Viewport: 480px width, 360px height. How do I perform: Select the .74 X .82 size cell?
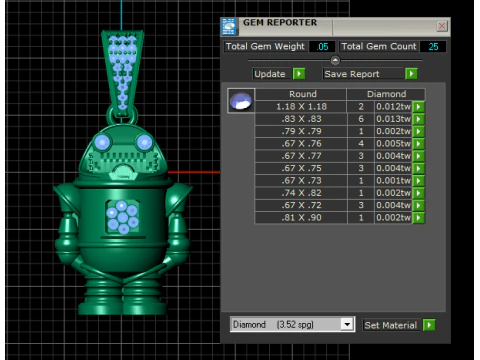coord(301,193)
